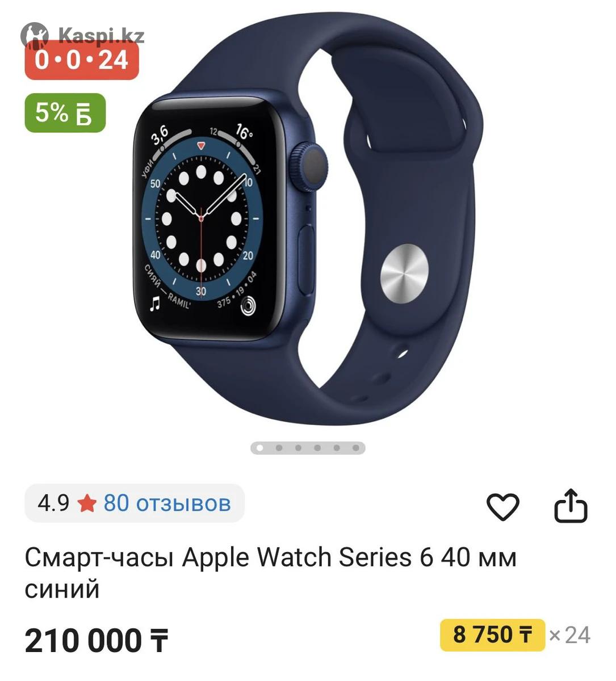
Task: Tap the green 5% bonus badge
Action: pos(65,113)
